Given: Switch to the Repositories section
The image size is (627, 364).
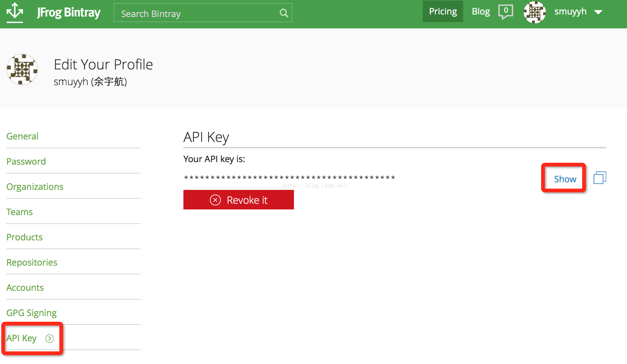Looking at the screenshot, I should pos(32,262).
